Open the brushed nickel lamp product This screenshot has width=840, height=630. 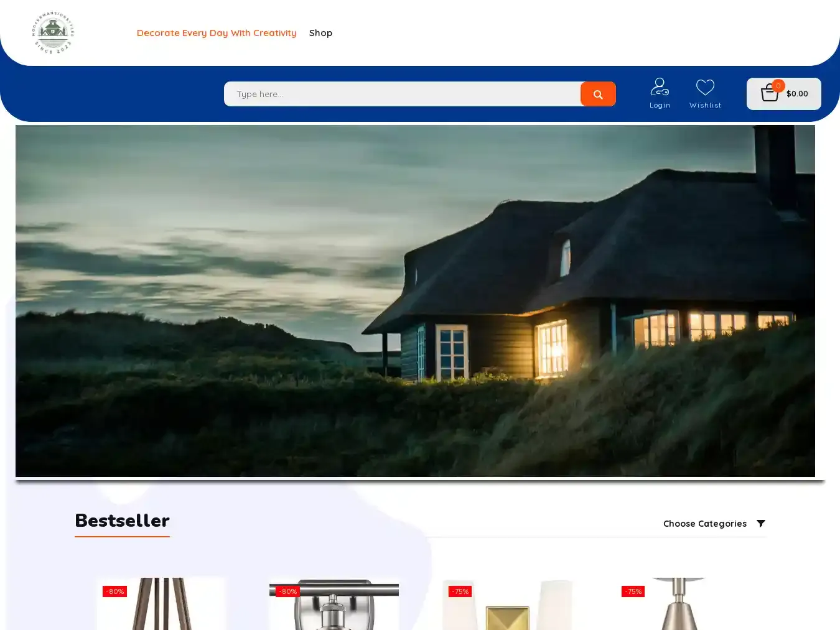click(680, 604)
